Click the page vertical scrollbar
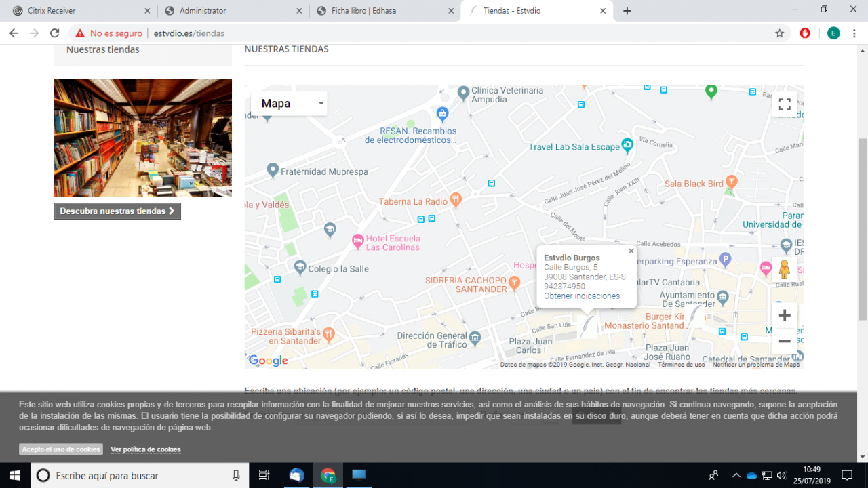Screen dimensions: 868x488 pyautogui.click(x=863, y=229)
